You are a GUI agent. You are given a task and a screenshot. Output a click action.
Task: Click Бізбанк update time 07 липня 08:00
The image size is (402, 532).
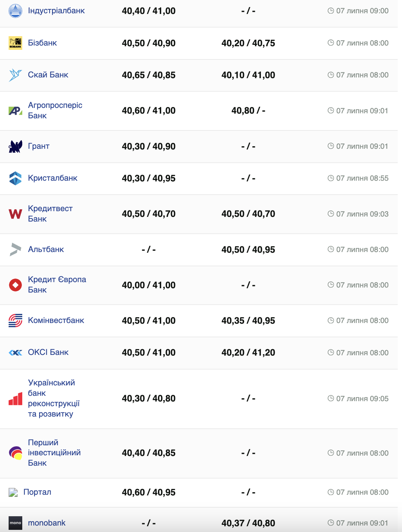[362, 43]
